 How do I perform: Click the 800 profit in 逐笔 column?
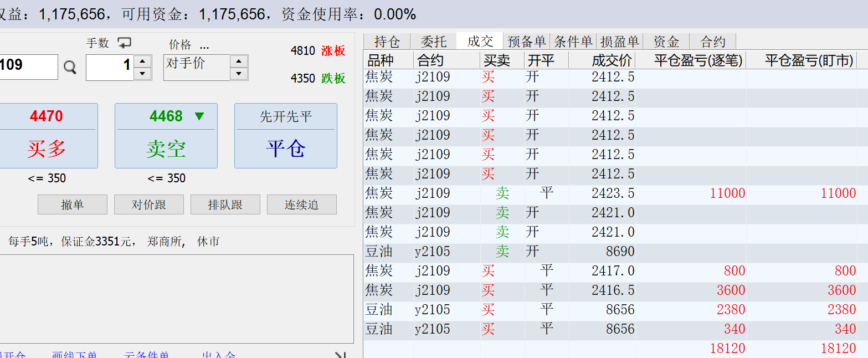pos(735,271)
